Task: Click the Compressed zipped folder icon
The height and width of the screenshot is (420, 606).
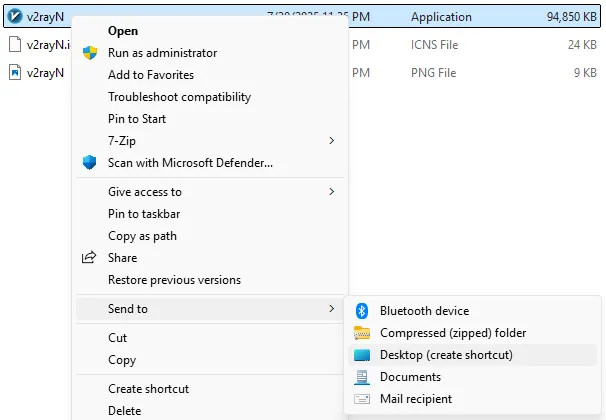Action: tap(362, 333)
